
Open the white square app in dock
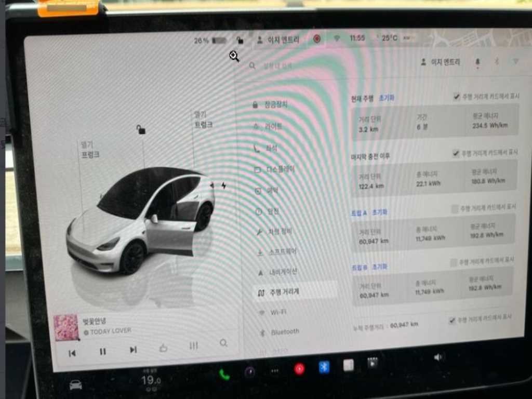pos(349,365)
